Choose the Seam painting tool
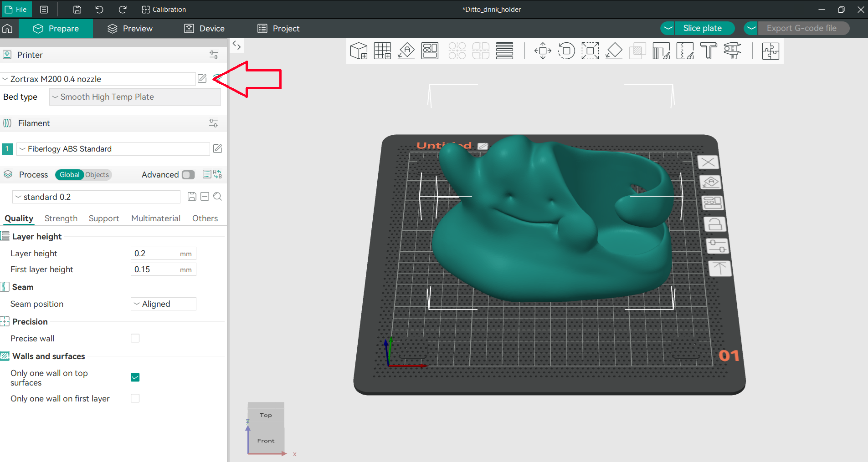This screenshot has width=868, height=462. point(685,51)
